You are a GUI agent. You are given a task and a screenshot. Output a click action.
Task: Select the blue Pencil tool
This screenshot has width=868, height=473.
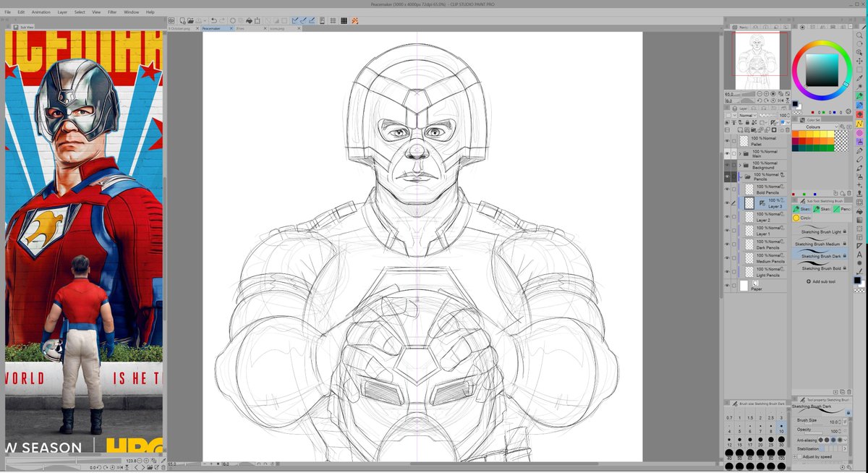click(859, 106)
